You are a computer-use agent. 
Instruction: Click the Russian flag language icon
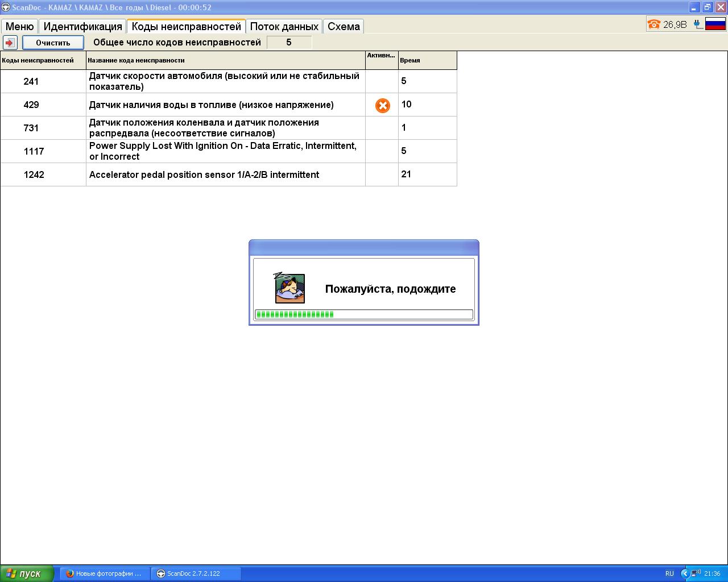coord(715,24)
